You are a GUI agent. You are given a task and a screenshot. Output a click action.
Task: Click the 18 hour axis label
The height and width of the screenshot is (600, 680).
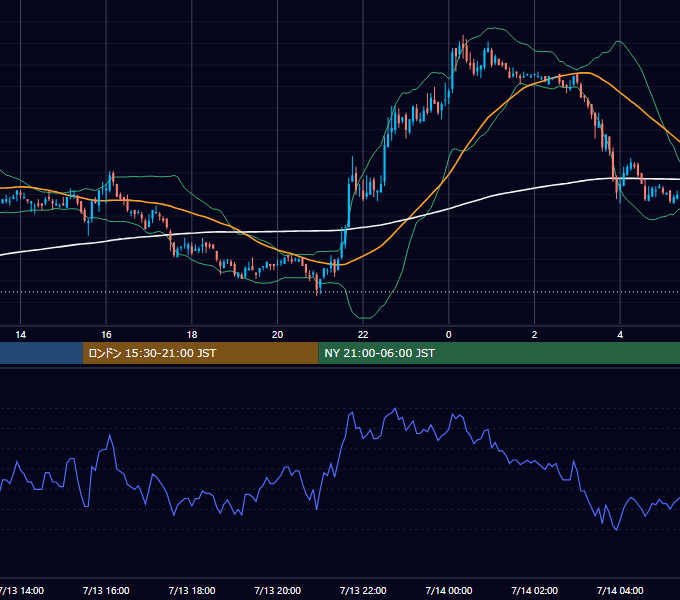192,335
